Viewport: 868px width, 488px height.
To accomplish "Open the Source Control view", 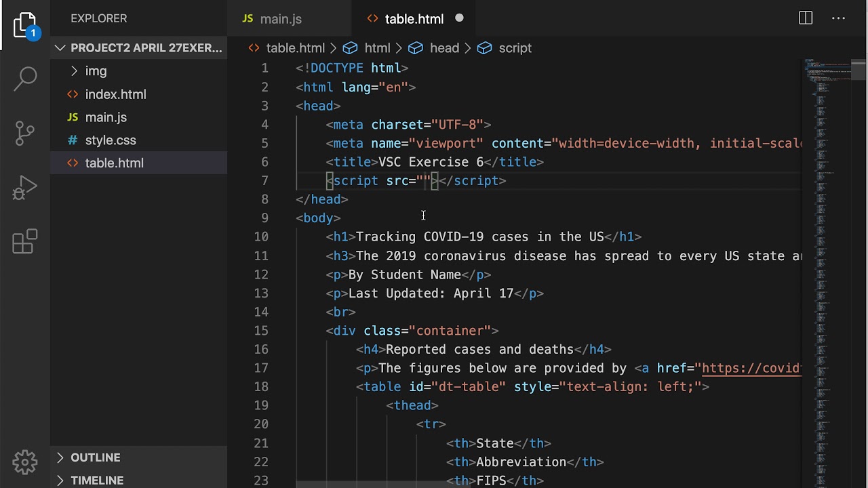I will 25,134.
